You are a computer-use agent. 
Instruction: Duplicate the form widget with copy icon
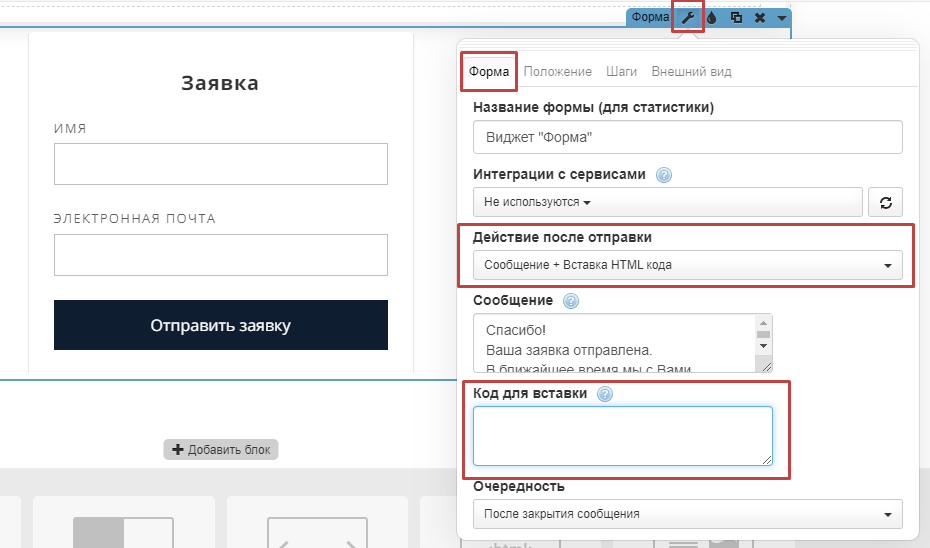click(x=736, y=17)
